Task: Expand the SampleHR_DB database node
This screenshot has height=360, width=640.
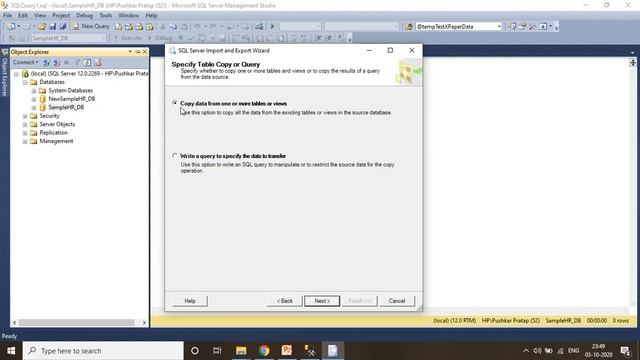Action: [x=34, y=108]
